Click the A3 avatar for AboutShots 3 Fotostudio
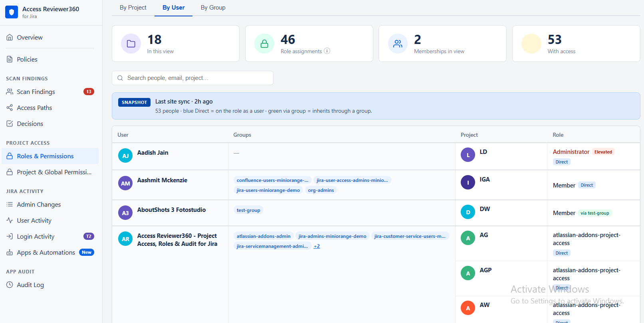Viewport: 644px width, 323px height. [125, 213]
